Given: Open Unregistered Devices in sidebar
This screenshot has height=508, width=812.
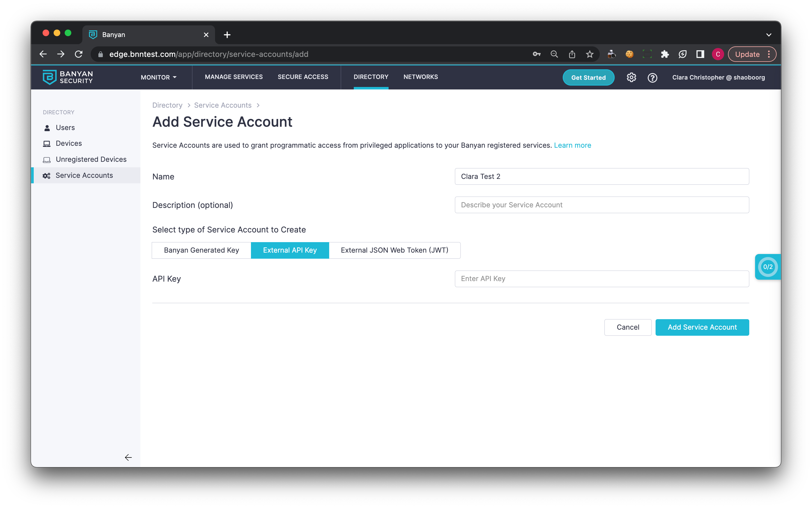Looking at the screenshot, I should (91, 159).
